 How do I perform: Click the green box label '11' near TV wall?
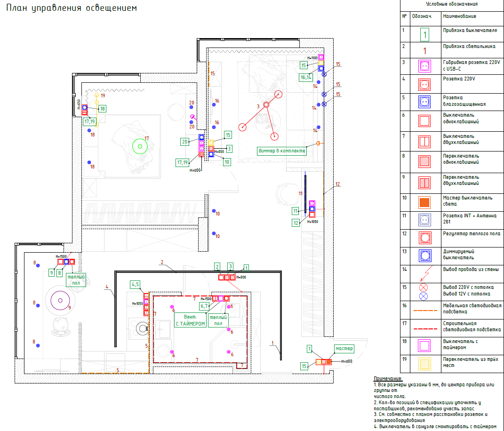pos(296,211)
